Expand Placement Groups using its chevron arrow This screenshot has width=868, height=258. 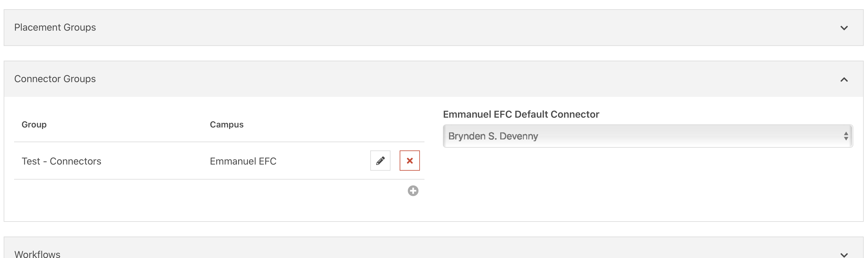(x=844, y=28)
